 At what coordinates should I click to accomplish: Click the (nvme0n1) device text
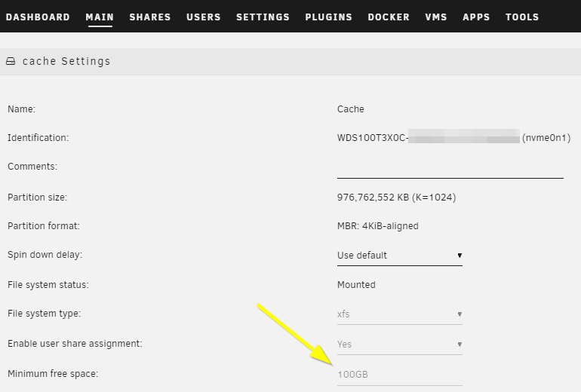coord(546,138)
